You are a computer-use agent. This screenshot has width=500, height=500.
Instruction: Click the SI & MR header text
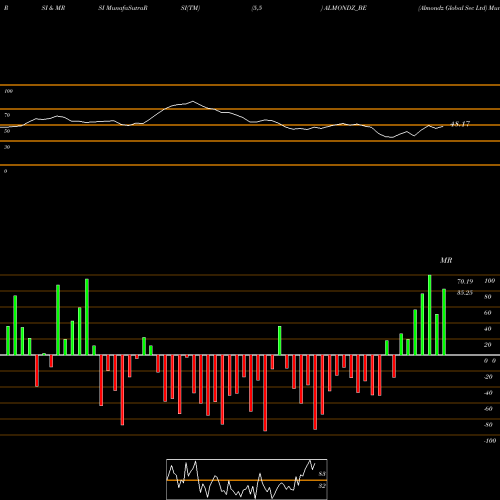[x=53, y=8]
